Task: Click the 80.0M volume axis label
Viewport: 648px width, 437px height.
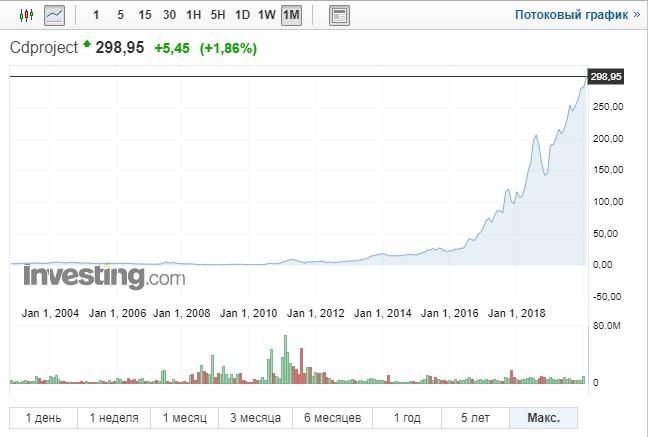Action: click(607, 326)
